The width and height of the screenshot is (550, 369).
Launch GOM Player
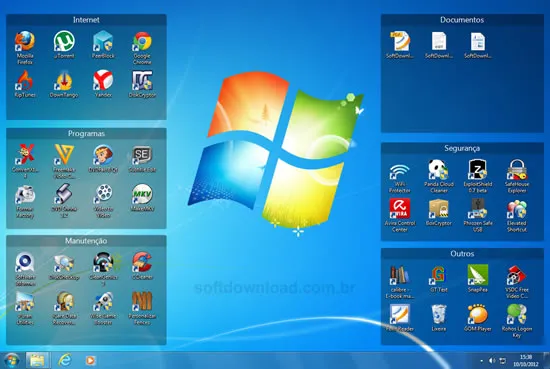pos(478,314)
